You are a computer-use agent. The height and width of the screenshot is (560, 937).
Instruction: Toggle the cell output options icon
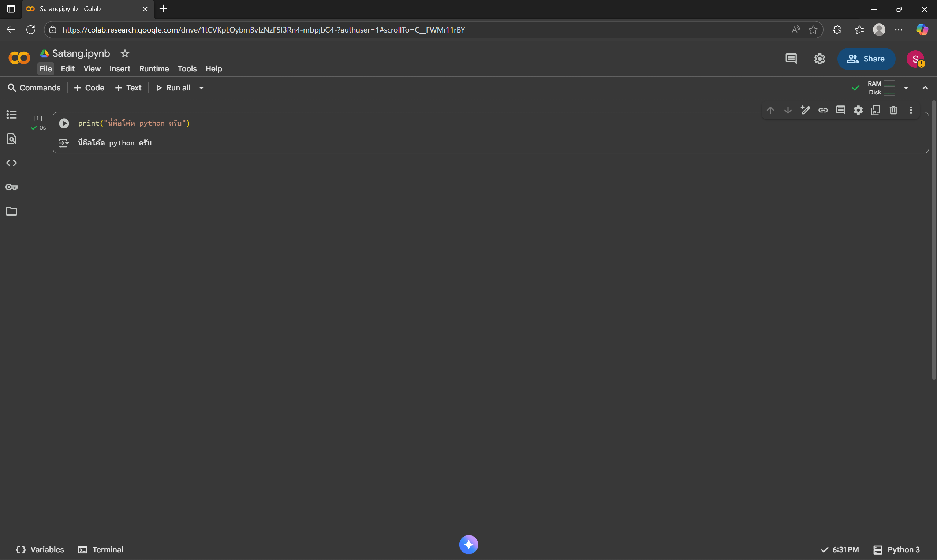coord(64,143)
